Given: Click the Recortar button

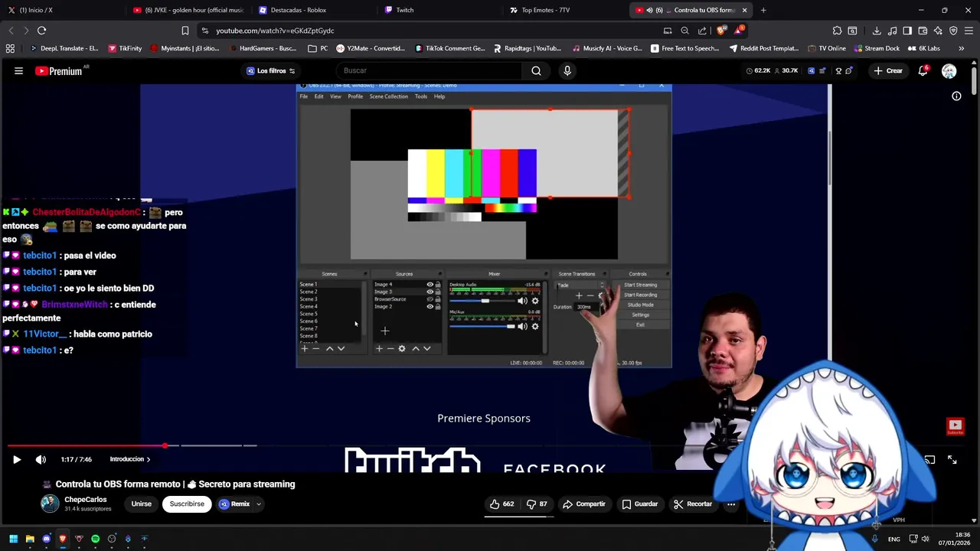Looking at the screenshot, I should 693,504.
